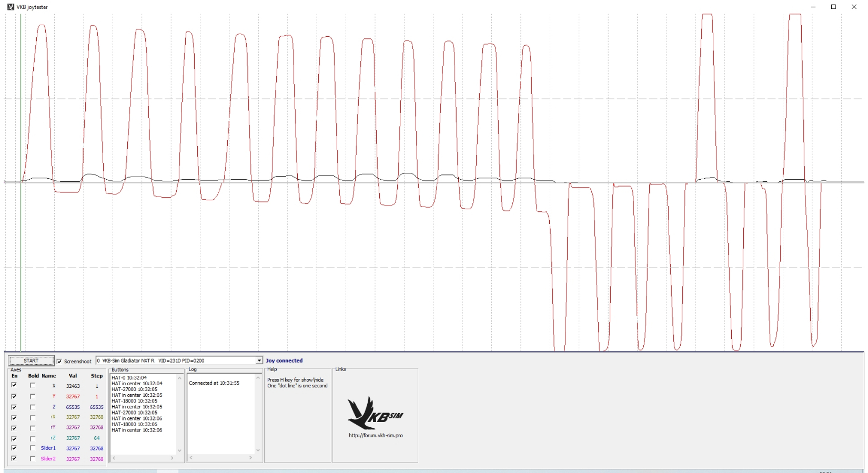This screenshot has width=868, height=473.
Task: Uncheck the En box for rX axis
Action: pos(14,417)
